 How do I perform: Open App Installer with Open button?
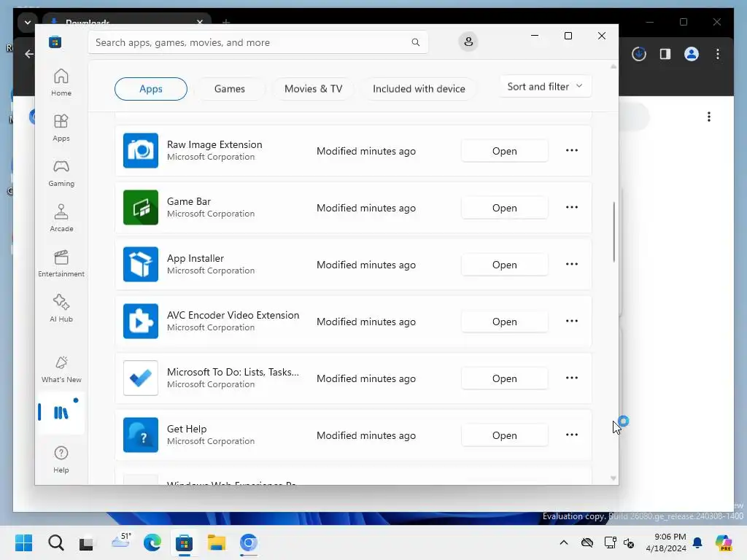(505, 265)
